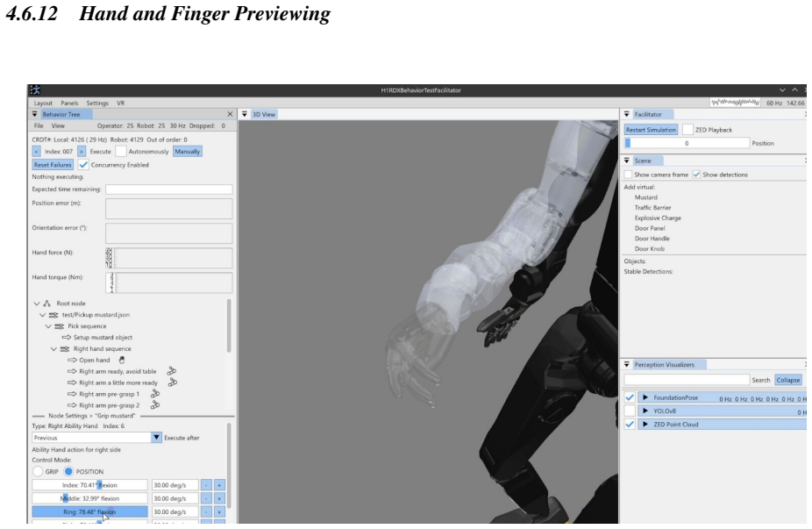Enable the ZED Playback checkbox

pos(687,130)
